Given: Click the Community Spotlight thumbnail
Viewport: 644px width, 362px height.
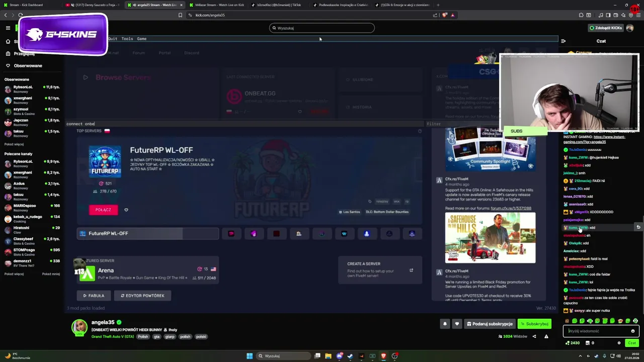Looking at the screenshot, I should [490, 149].
